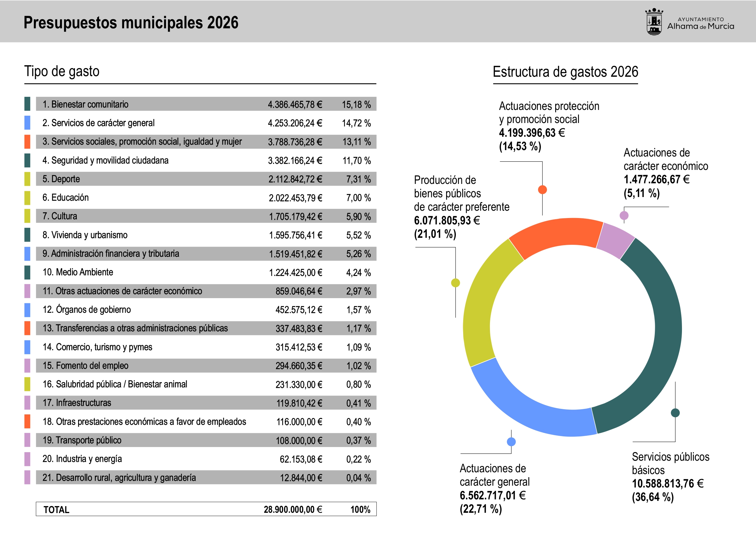Click the dark teal dot marker near Servicios públicos básicos
The image size is (756, 535).
[x=675, y=413]
